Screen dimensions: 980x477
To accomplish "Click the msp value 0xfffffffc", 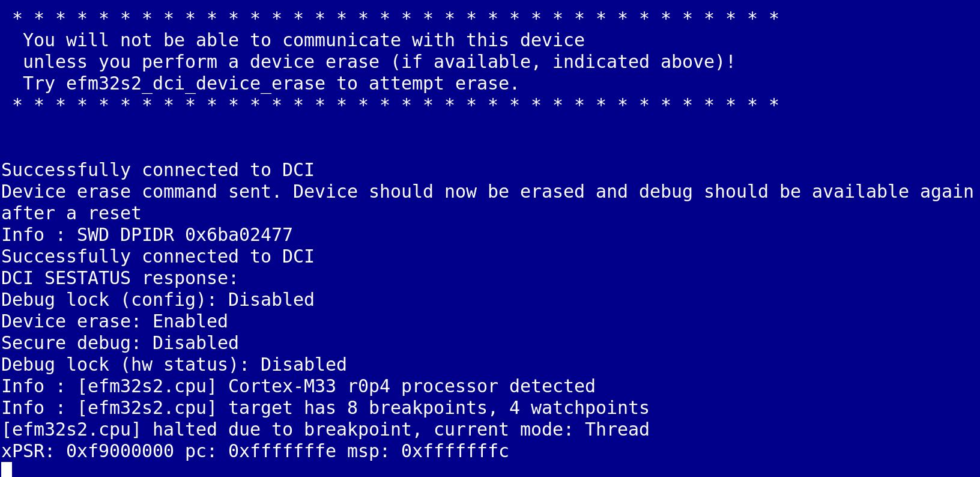I will point(455,451).
